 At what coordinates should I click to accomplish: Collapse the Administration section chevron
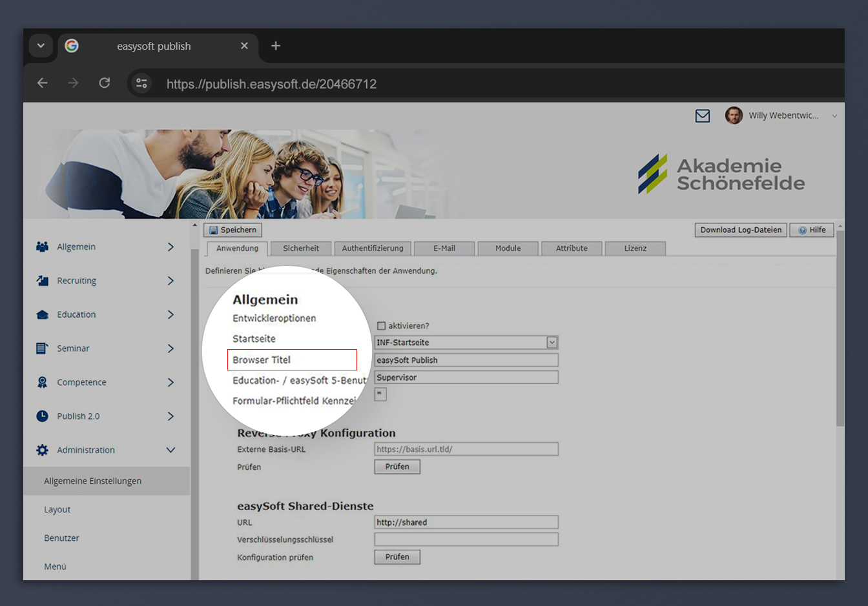tap(170, 450)
